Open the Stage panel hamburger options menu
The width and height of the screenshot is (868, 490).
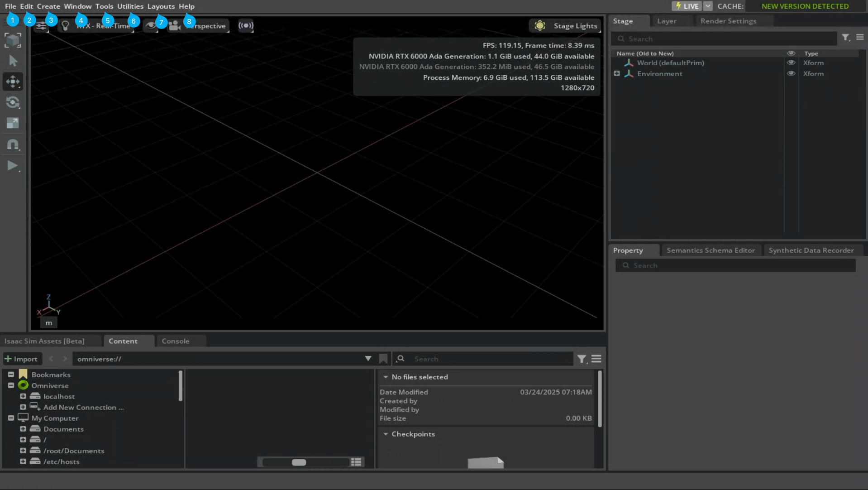point(860,38)
